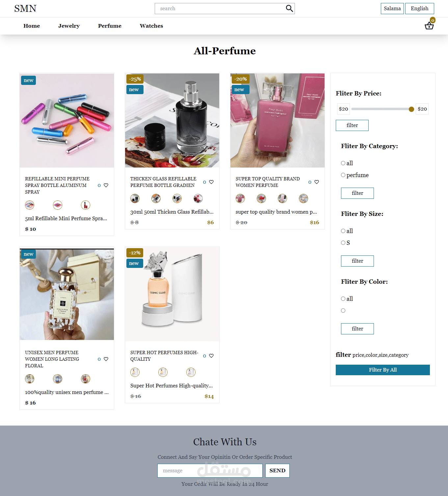Click heart icon on Thicken Glass Refillable bottle
The image size is (448, 496).
(x=211, y=182)
